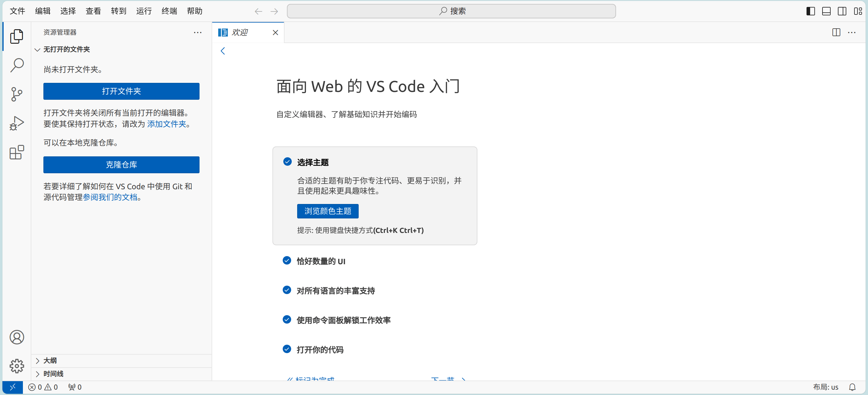Click the back chevron on welcome page
The image size is (868, 395).
pos(223,51)
